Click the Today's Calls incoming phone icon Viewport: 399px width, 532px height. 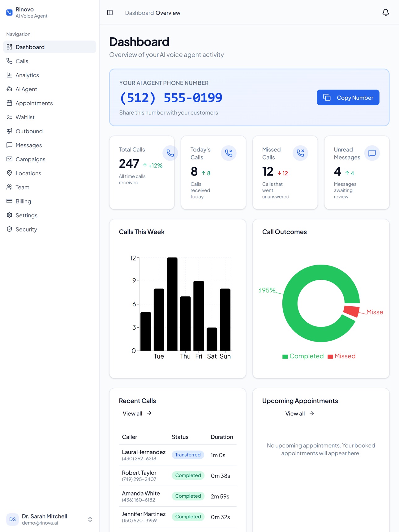click(229, 153)
